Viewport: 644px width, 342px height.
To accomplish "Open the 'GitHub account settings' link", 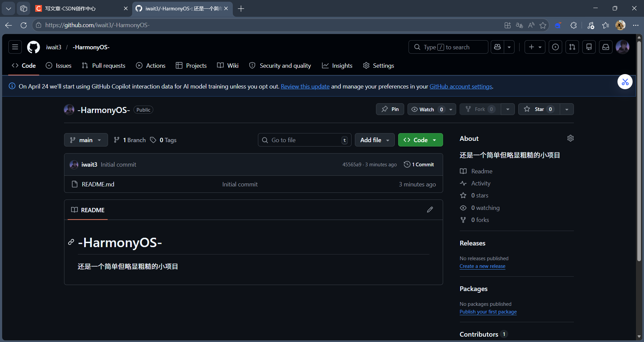I will point(461,87).
